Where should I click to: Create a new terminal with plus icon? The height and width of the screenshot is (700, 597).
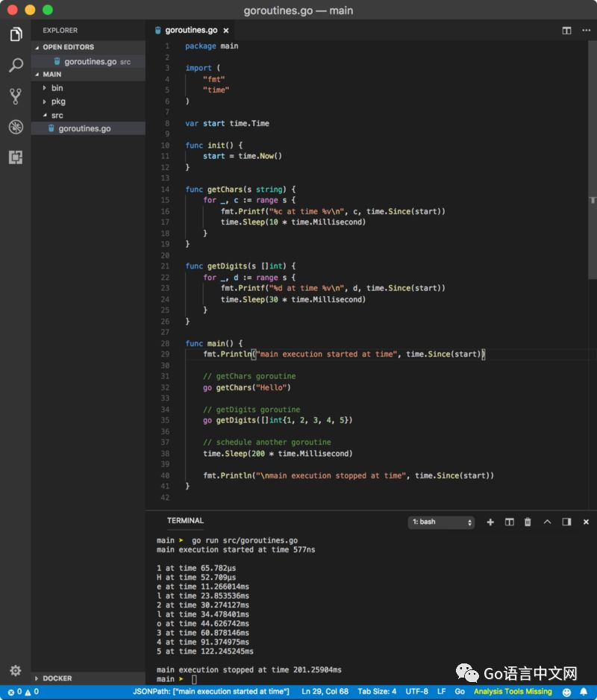(x=490, y=522)
